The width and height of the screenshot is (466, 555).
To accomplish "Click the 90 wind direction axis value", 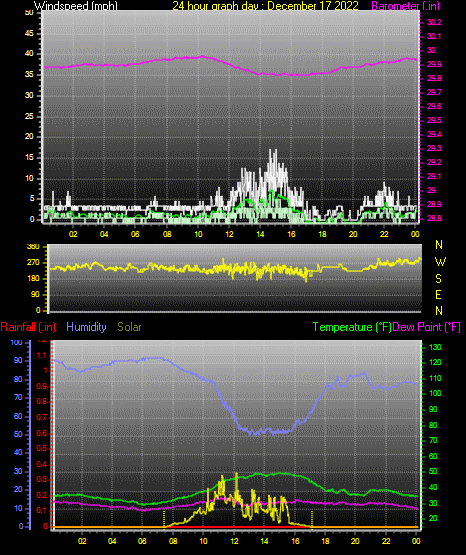I will pyautogui.click(x=35, y=294).
